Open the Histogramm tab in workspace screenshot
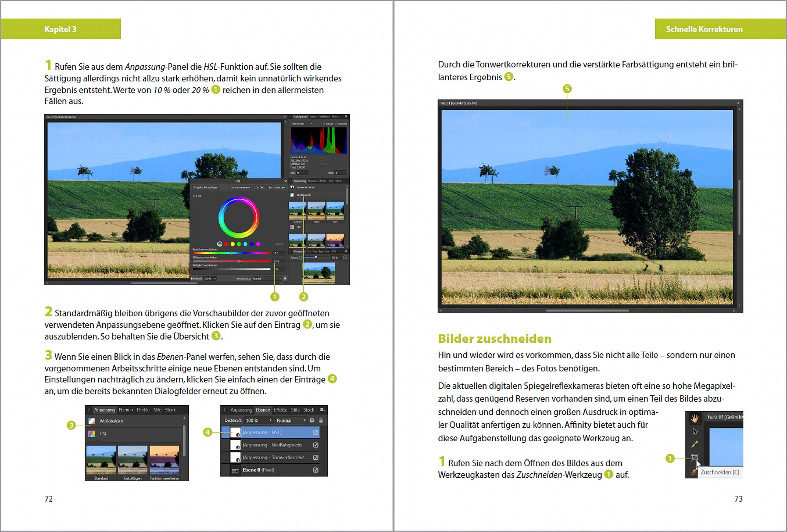 pyautogui.click(x=300, y=117)
